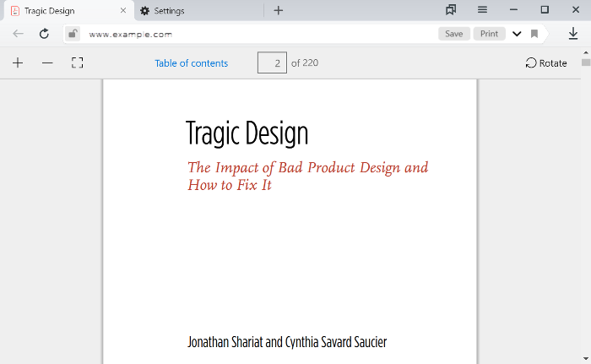
Task: Click the Save button
Action: 454,34
